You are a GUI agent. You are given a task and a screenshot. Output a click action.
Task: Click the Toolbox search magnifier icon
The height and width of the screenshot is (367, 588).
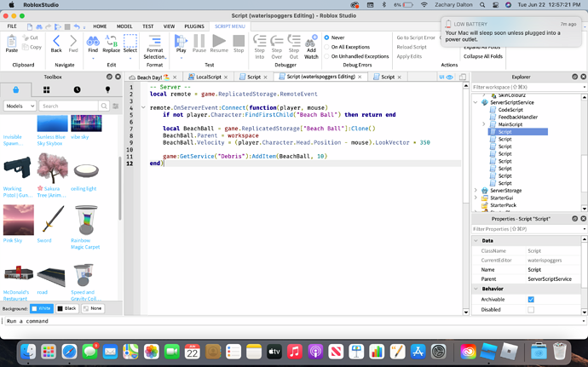tap(104, 106)
